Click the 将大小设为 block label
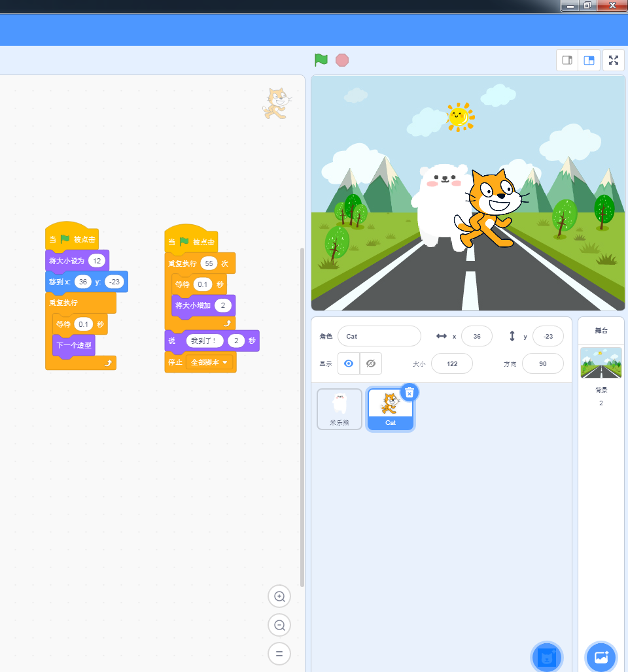The width and height of the screenshot is (628, 672). tap(67, 261)
